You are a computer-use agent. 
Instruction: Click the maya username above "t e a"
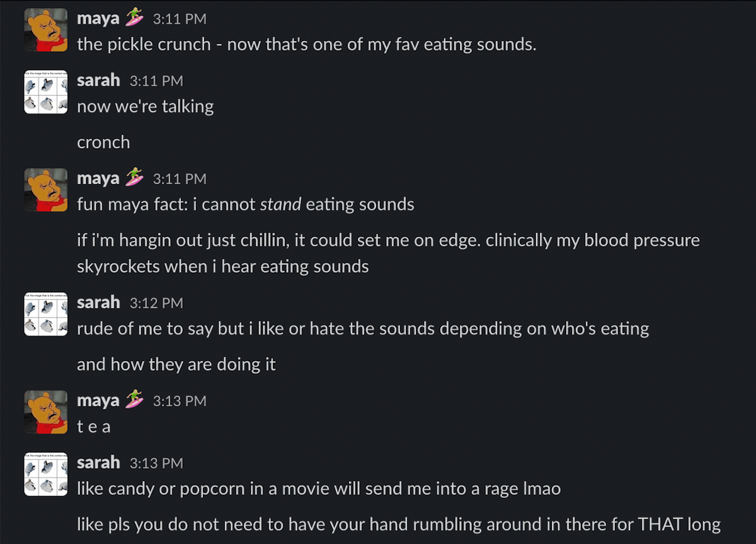(98, 401)
